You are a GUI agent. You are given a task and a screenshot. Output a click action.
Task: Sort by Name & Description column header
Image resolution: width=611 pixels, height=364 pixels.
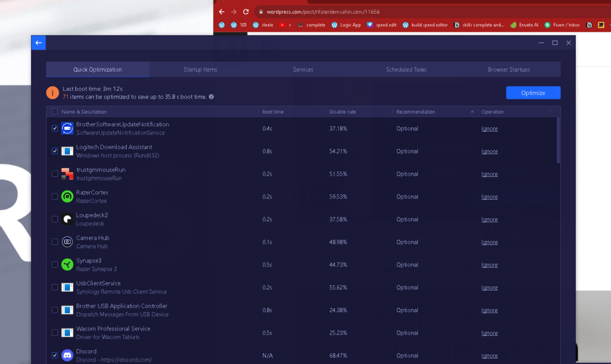(84, 111)
